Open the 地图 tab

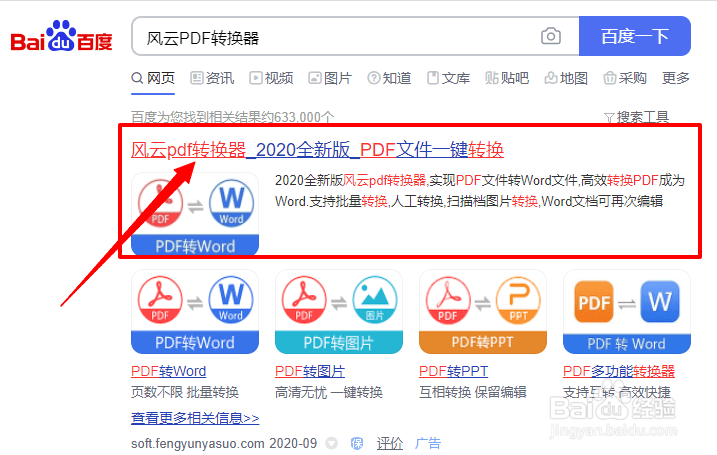566,78
